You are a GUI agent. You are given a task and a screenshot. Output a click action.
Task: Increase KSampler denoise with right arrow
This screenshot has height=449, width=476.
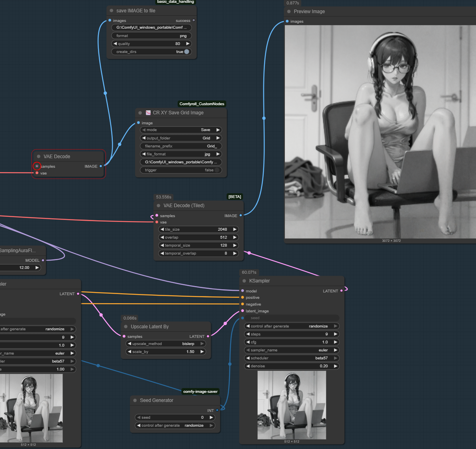coord(335,366)
